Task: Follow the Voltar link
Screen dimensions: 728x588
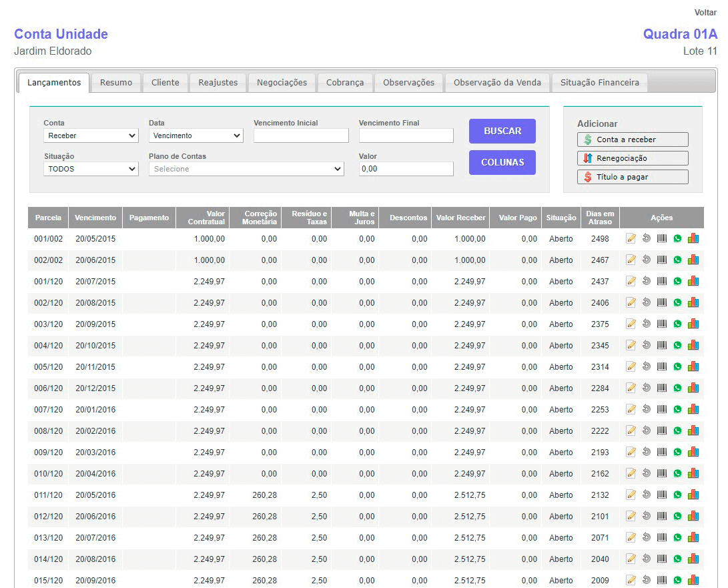Action: click(705, 13)
